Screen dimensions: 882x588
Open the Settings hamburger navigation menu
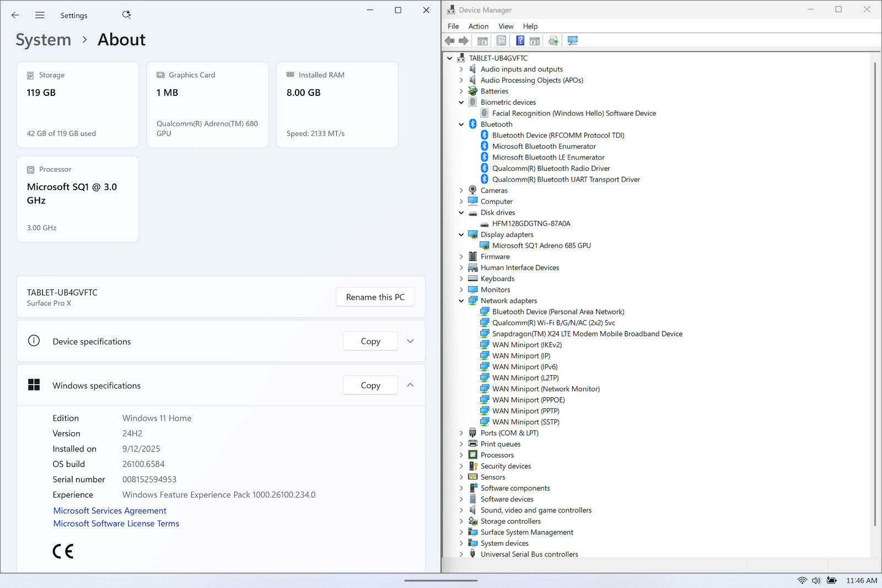pos(40,15)
